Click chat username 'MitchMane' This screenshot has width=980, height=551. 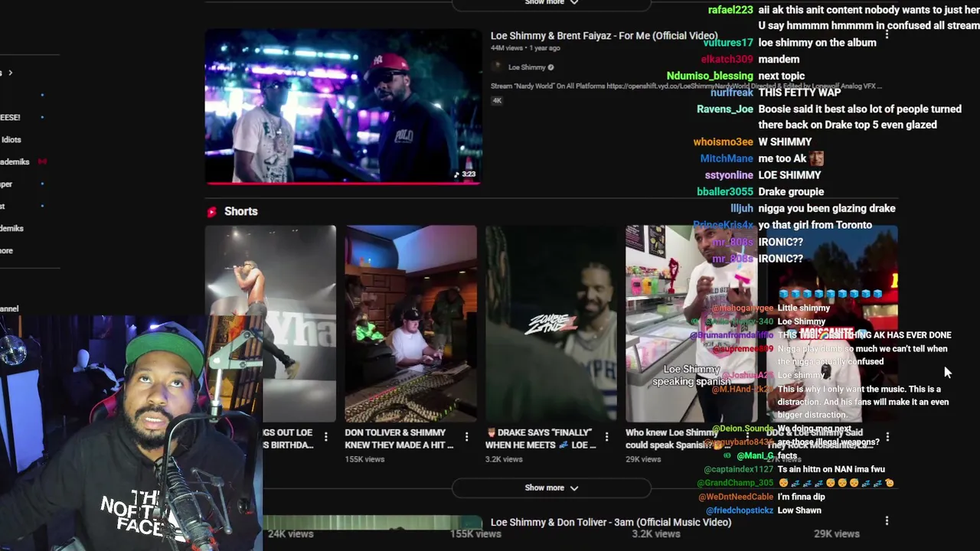point(727,158)
